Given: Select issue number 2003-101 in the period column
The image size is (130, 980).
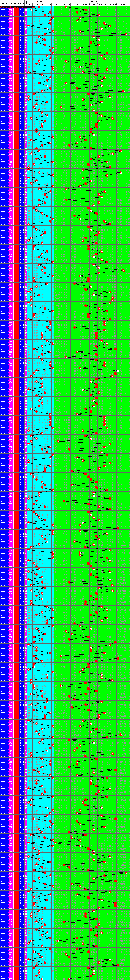Looking at the screenshot, I should click(x=4, y=279).
